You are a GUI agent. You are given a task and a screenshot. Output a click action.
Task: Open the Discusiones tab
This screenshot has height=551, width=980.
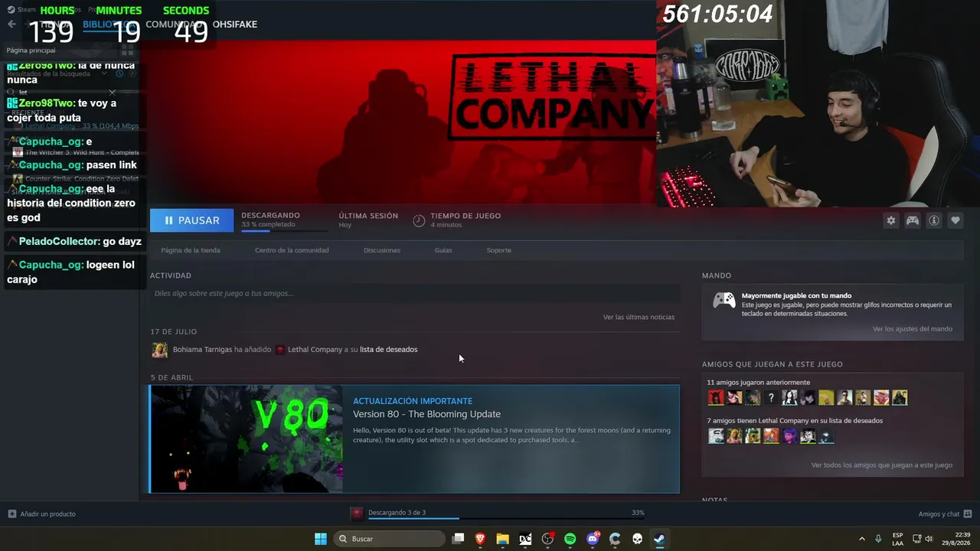pyautogui.click(x=382, y=250)
